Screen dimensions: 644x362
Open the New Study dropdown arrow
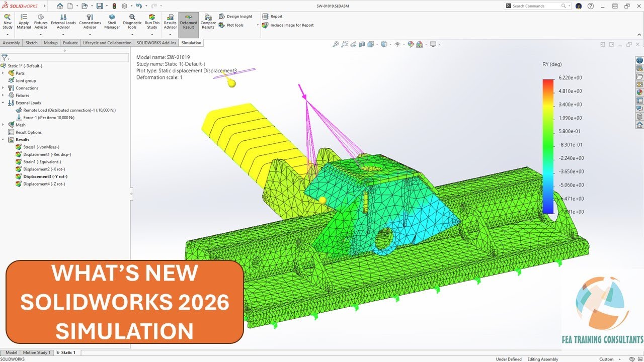[8, 34]
